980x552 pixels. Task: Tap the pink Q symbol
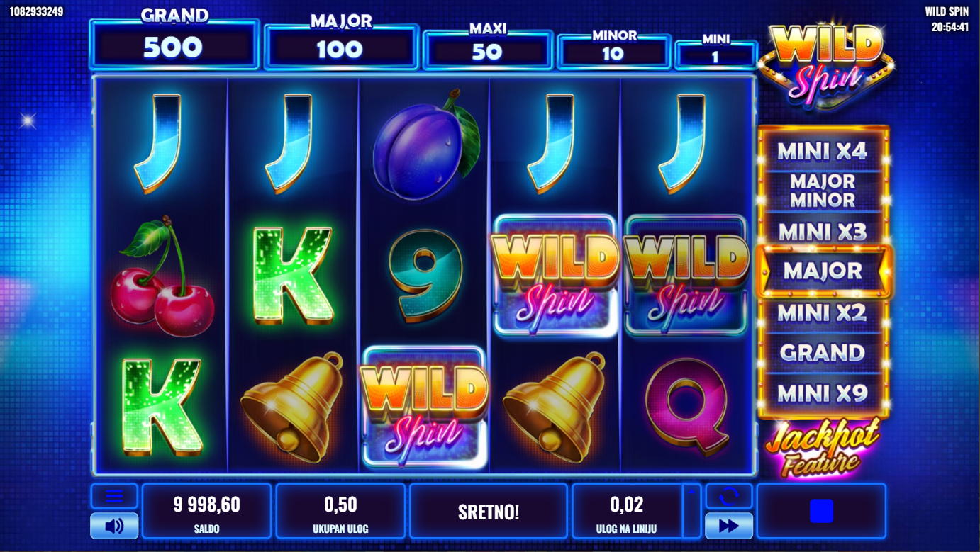pyautogui.click(x=686, y=407)
